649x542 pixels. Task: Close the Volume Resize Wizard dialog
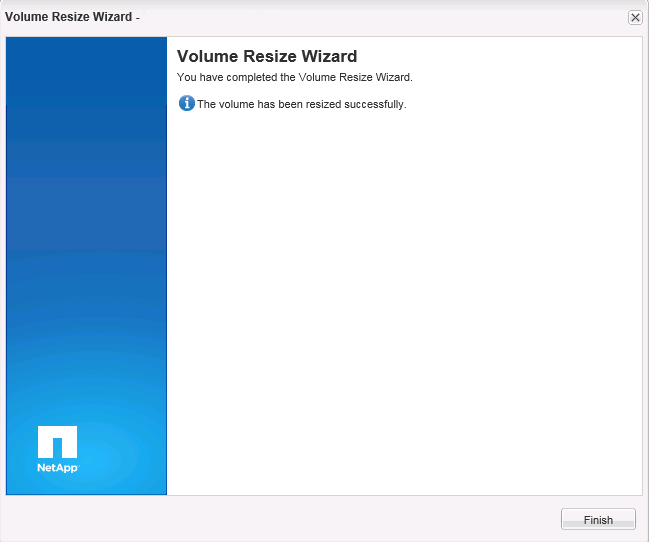coord(634,17)
